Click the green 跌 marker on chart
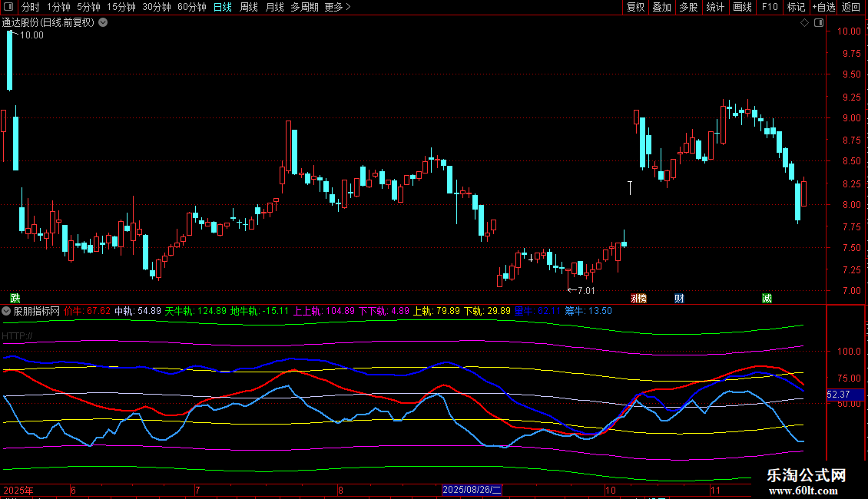The width and height of the screenshot is (868, 499). 15,298
